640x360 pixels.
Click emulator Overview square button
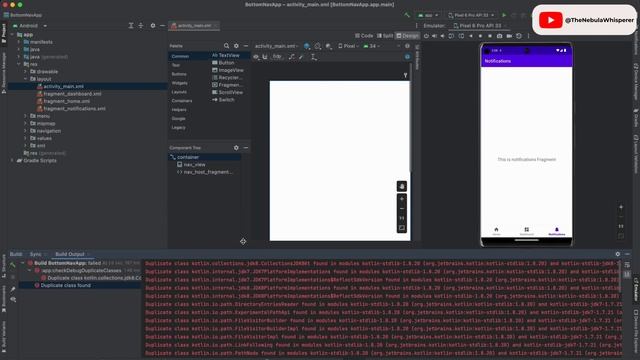pyautogui.click(x=490, y=36)
